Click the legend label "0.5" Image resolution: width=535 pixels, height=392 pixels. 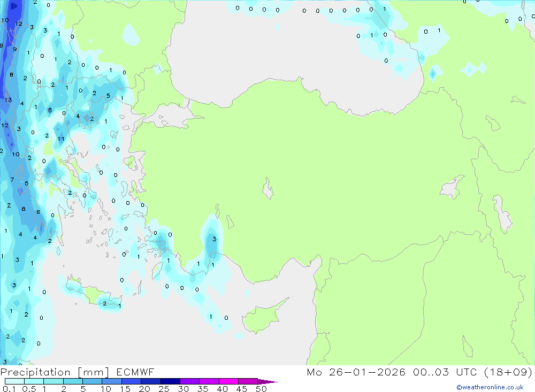pos(29,389)
